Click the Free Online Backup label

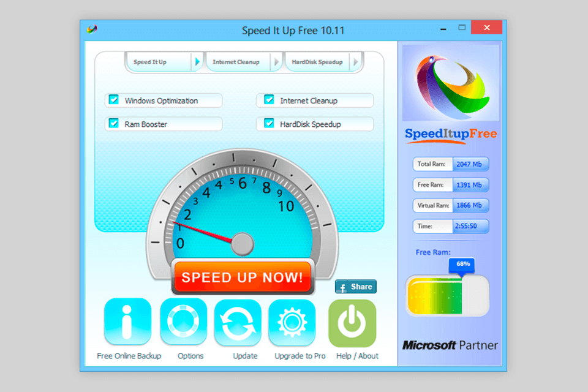(129, 356)
